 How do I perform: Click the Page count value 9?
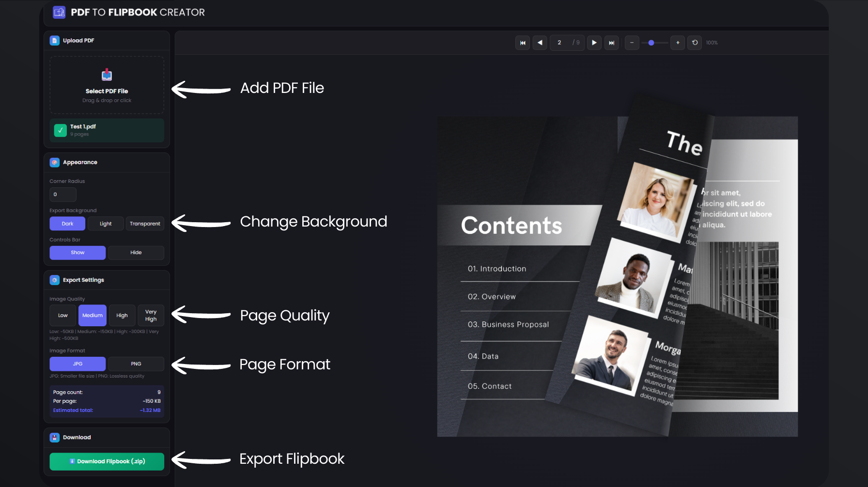159,393
